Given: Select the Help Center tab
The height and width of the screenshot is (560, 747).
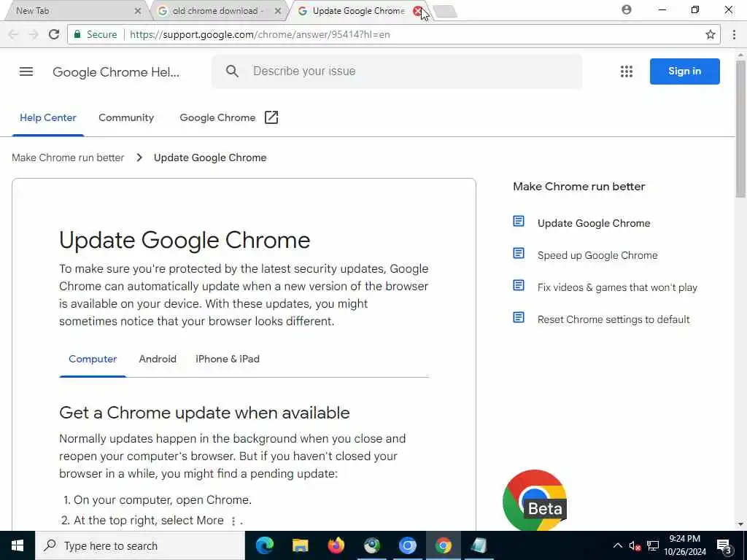Looking at the screenshot, I should [48, 117].
